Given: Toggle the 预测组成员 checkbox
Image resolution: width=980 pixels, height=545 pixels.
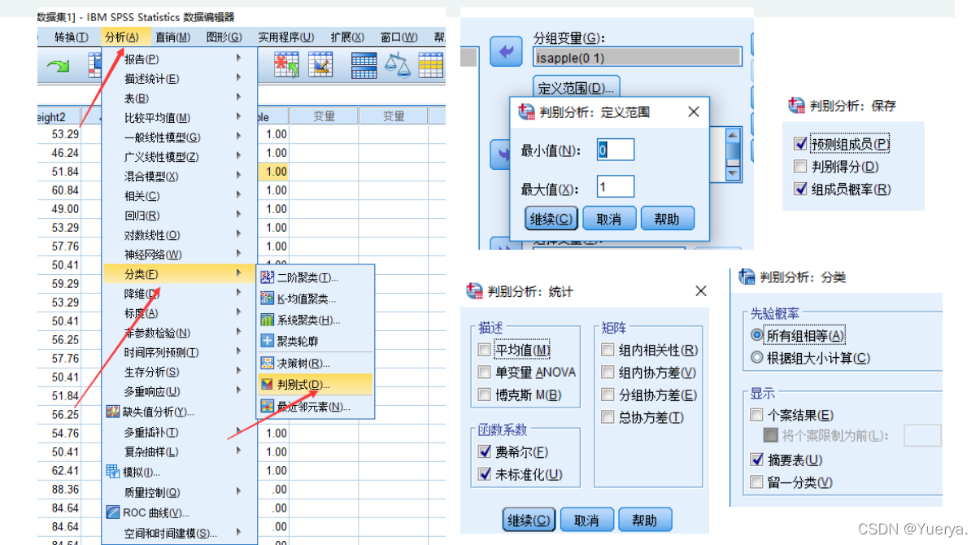Looking at the screenshot, I should tap(800, 144).
